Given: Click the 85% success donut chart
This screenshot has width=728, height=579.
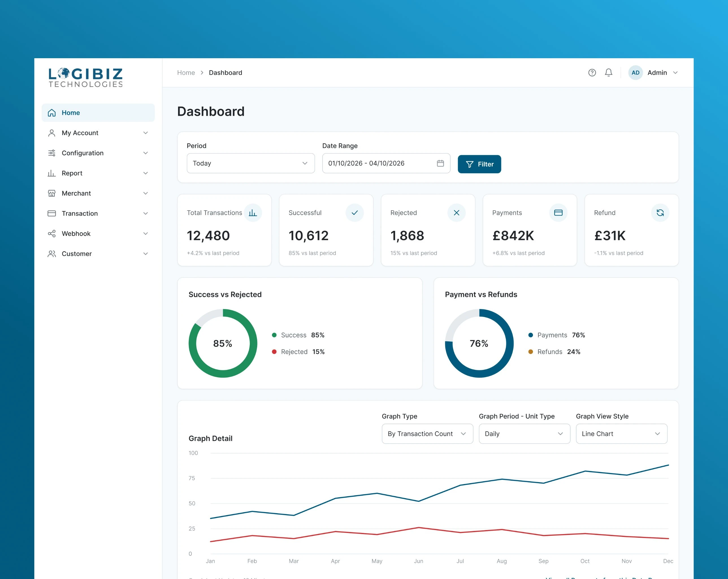Looking at the screenshot, I should pyautogui.click(x=223, y=343).
